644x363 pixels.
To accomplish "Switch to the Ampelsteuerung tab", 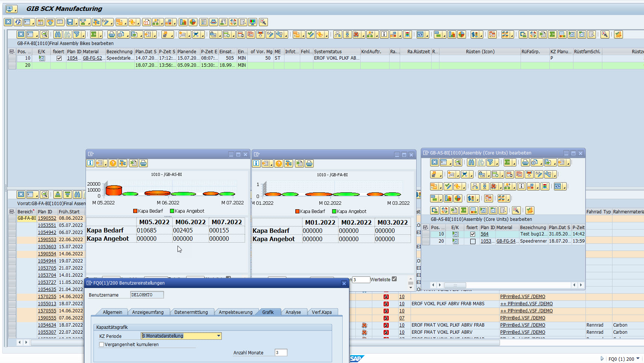I will coord(235,312).
